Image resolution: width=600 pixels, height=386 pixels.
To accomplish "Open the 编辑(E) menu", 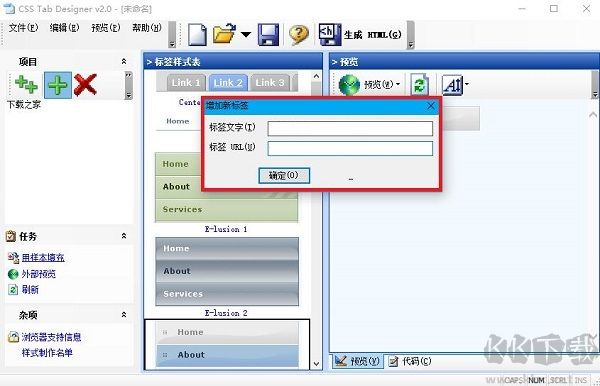I will (64, 28).
